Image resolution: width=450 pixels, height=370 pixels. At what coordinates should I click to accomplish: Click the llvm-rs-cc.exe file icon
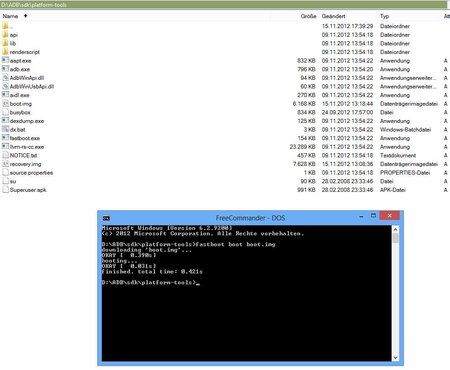click(5, 147)
